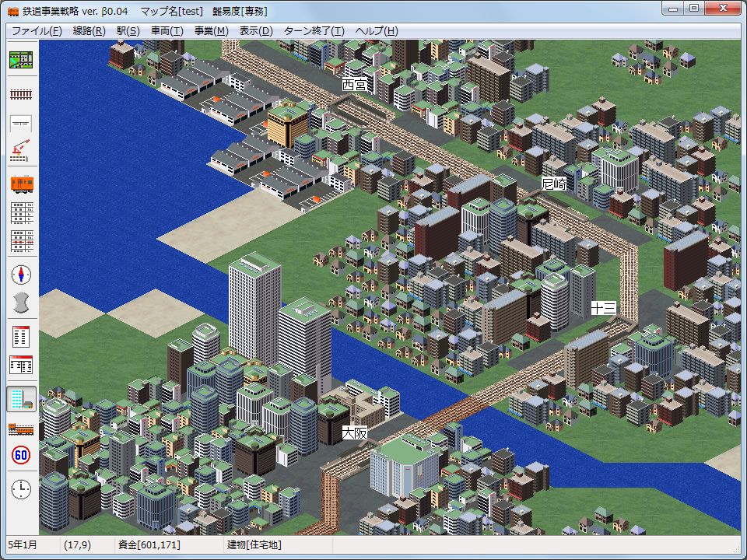Click the clock icon in sidebar

[x=21, y=489]
